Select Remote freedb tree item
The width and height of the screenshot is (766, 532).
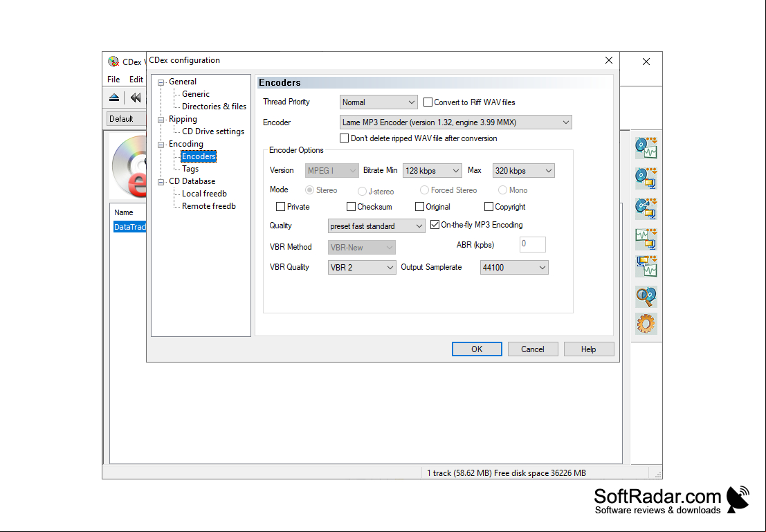click(208, 205)
